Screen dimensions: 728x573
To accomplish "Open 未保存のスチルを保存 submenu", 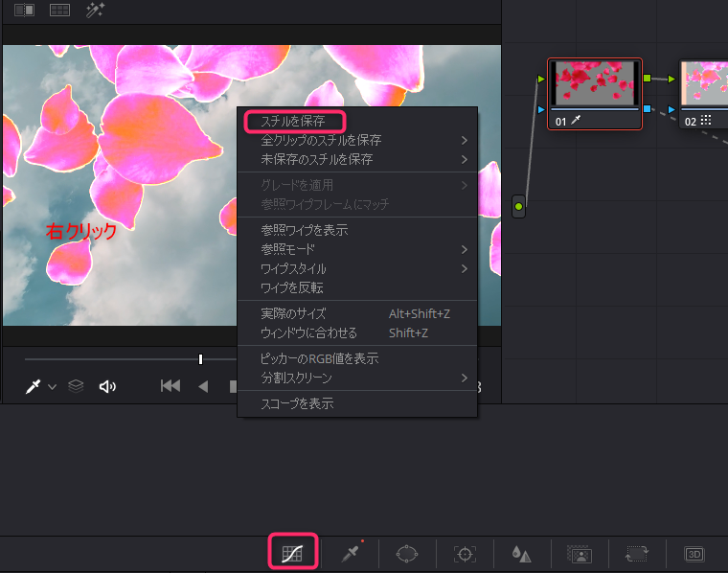I will point(357,159).
